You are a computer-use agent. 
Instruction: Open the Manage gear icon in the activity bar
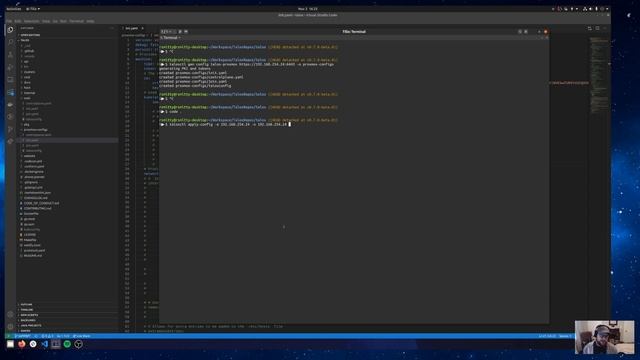click(10, 327)
